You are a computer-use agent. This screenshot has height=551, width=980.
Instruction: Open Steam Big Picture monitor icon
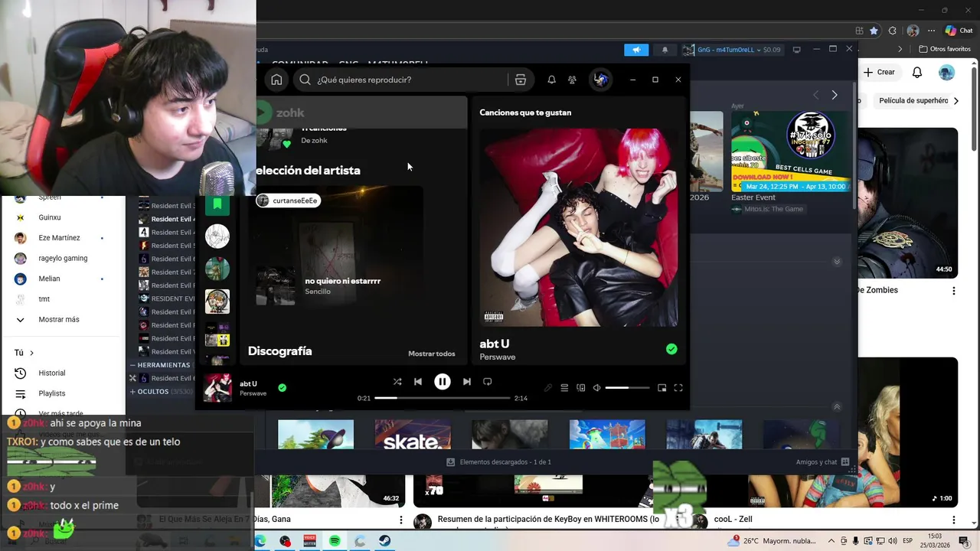(x=797, y=50)
